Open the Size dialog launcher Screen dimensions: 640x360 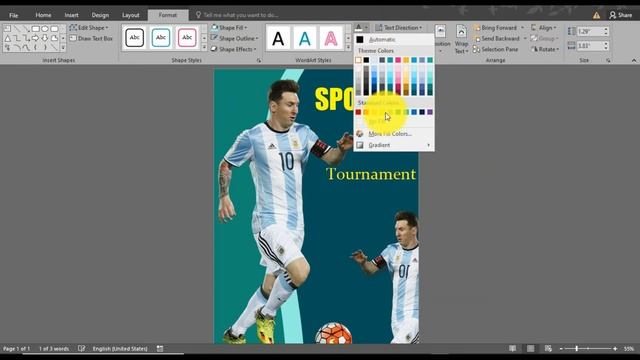(608, 60)
